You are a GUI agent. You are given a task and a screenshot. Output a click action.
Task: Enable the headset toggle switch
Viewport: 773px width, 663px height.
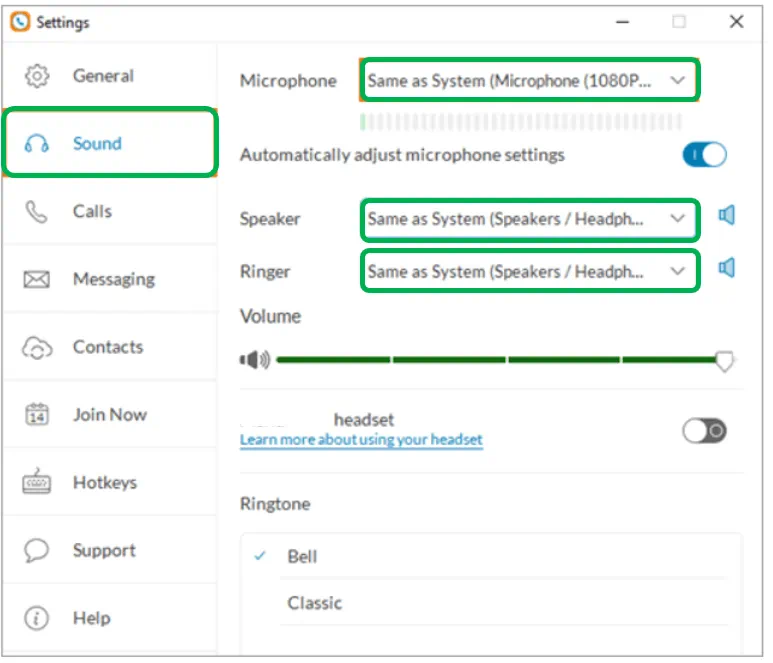click(x=704, y=430)
